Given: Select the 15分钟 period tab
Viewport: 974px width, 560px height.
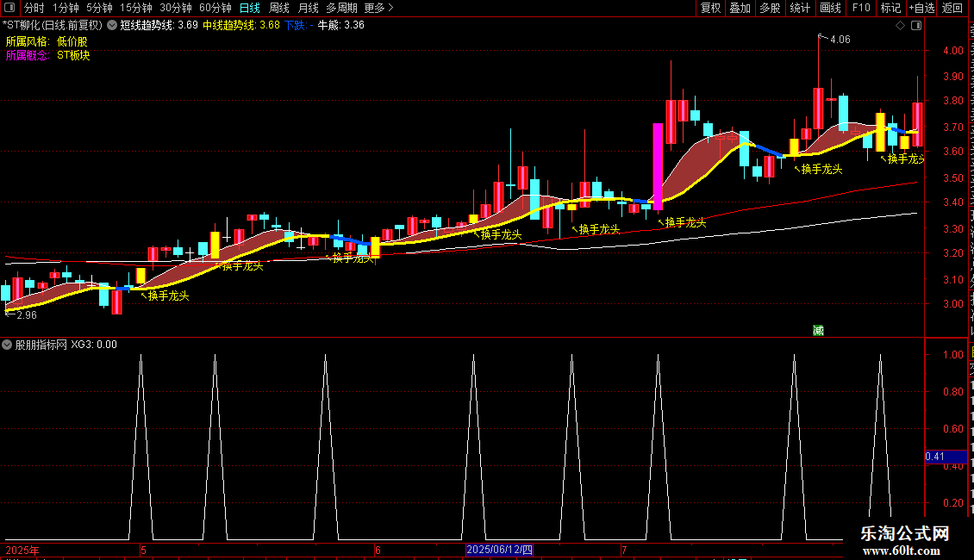Looking at the screenshot, I should click(x=136, y=8).
